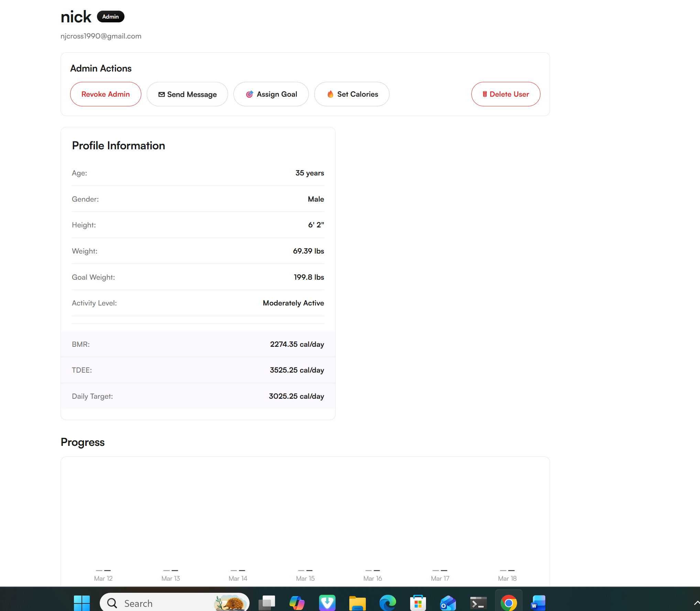
Task: Open the Windows Start menu
Action: pyautogui.click(x=82, y=603)
